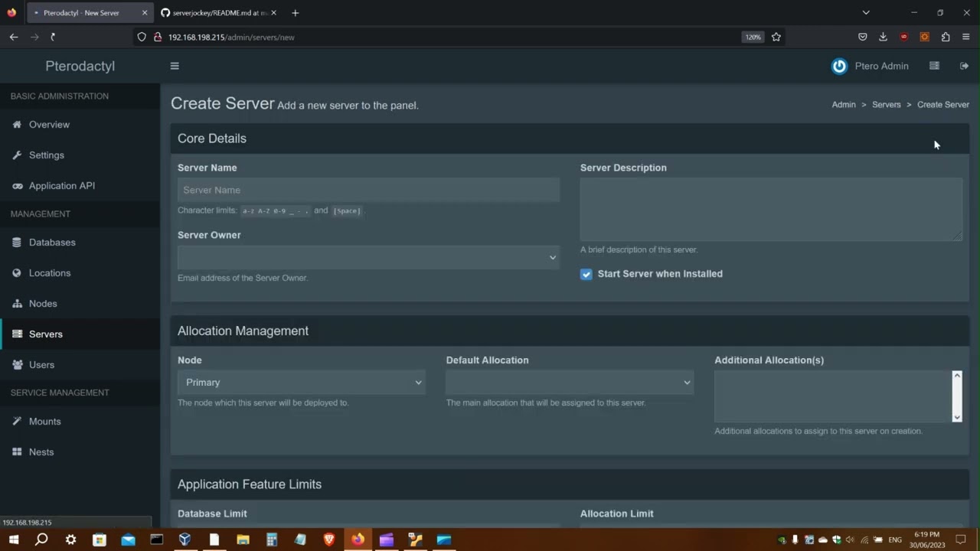Viewport: 980px width, 551px height.
Task: Open Databases in sidebar
Action: (52, 243)
